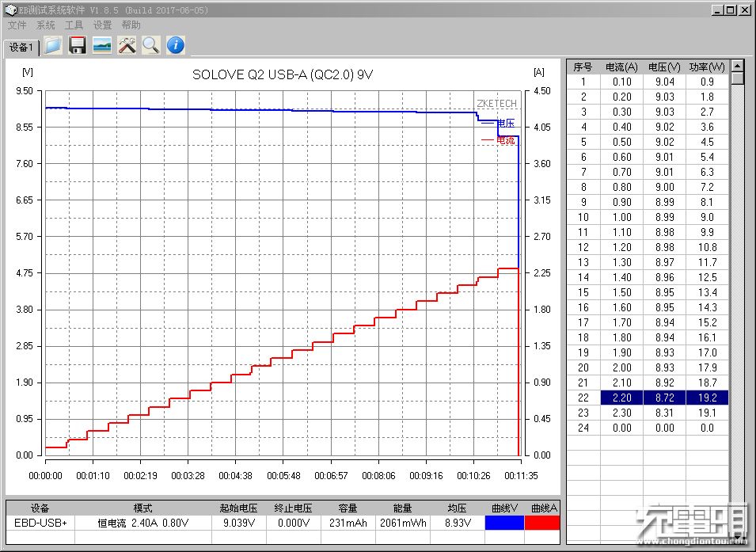The width and height of the screenshot is (756, 552).
Task: Click the 序号 column header
Action: click(583, 67)
